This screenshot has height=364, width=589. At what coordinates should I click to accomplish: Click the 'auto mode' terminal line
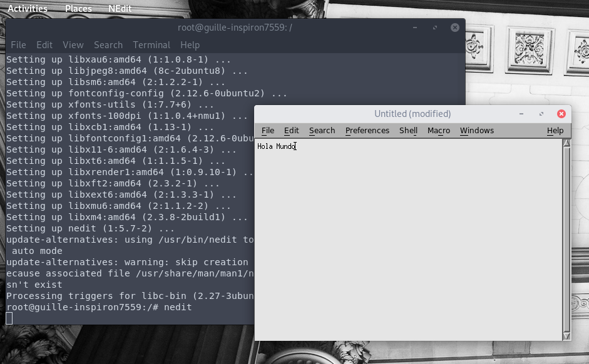pyautogui.click(x=37, y=251)
